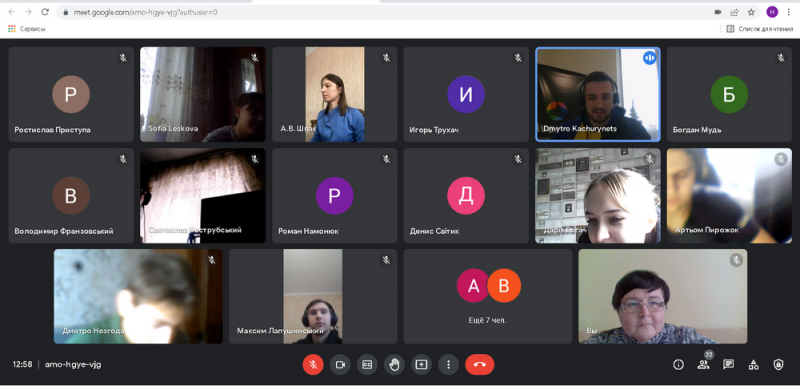
Task: Turn on captions with the CC button
Action: coord(367,365)
